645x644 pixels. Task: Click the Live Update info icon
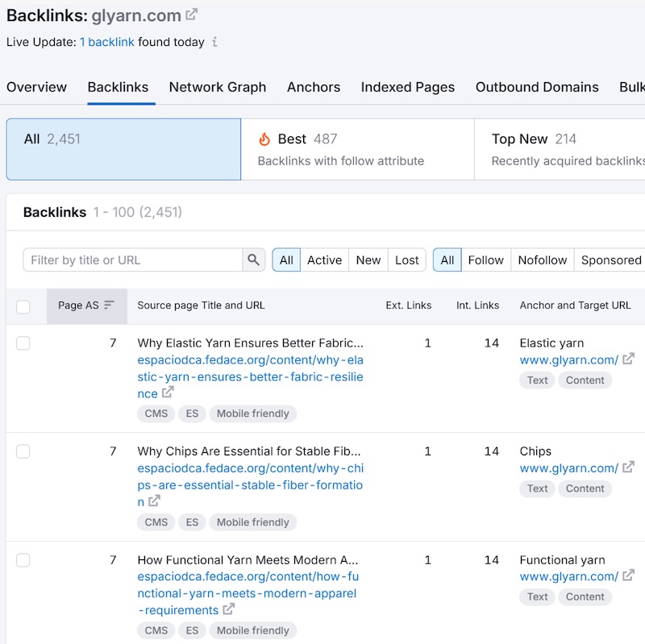click(x=214, y=42)
